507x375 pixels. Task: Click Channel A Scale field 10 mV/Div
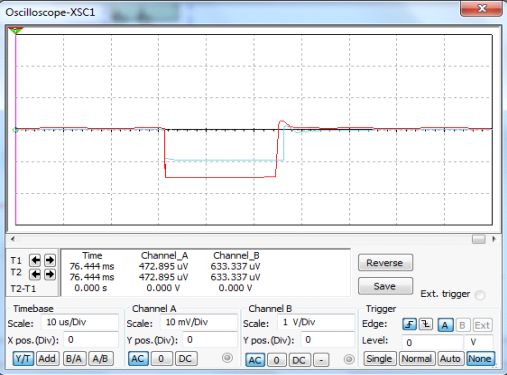[x=199, y=322]
